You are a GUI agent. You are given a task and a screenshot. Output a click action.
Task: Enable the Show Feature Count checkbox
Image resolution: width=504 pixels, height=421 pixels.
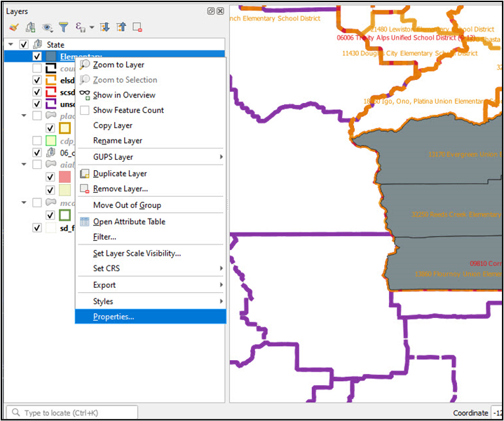click(85, 110)
